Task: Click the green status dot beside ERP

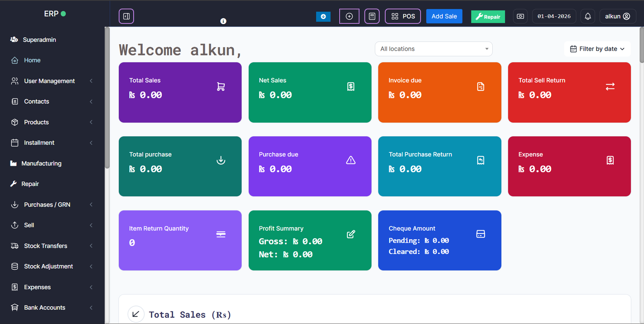Action: tap(63, 14)
